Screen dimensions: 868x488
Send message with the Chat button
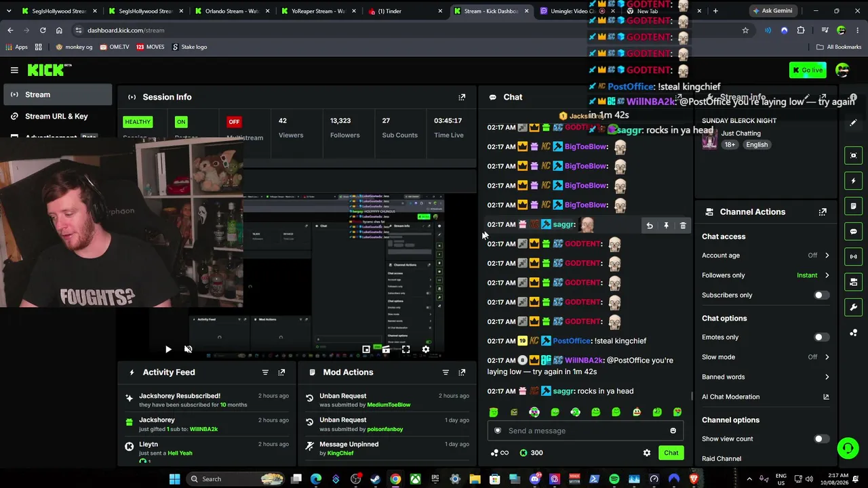(671, 453)
